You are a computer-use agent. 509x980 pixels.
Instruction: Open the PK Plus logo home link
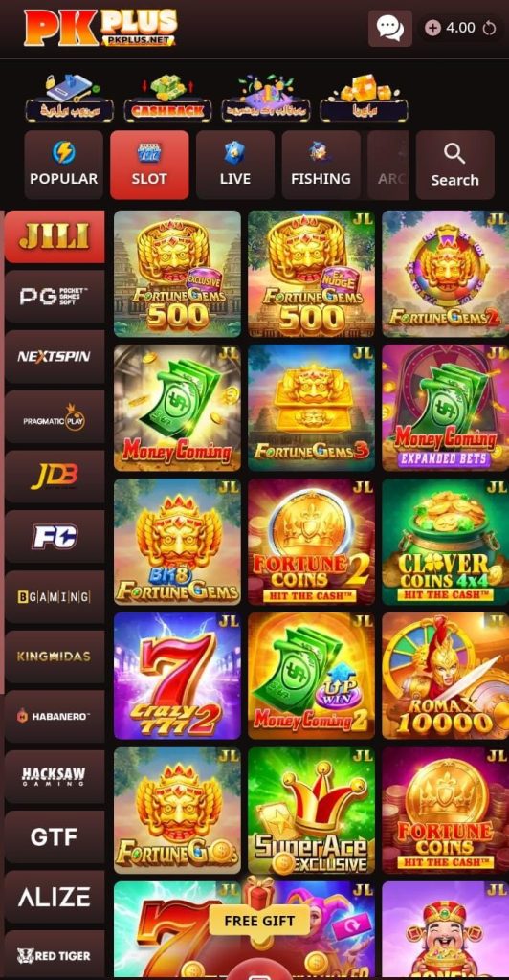(100, 28)
